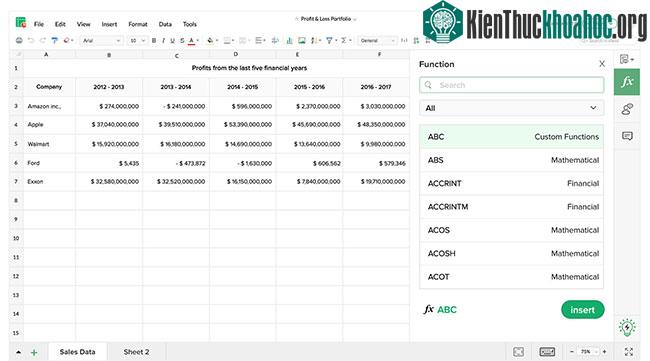Open the text alignment dropdown
The image size is (650, 361).
point(260,41)
